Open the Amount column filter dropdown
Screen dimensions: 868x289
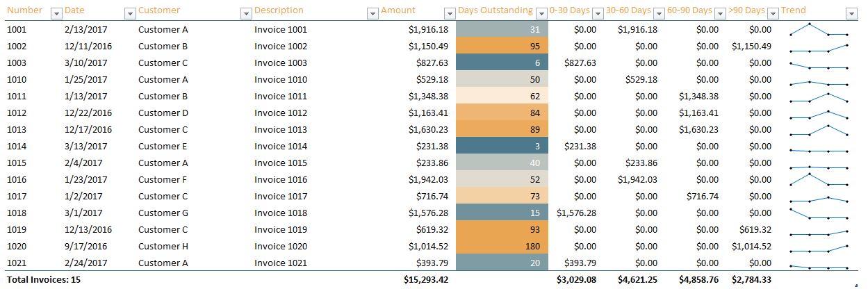449,13
